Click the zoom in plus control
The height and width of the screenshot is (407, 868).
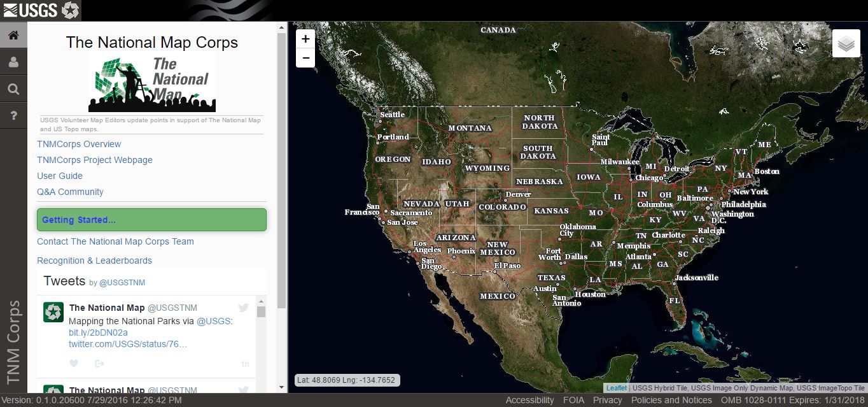click(x=305, y=39)
